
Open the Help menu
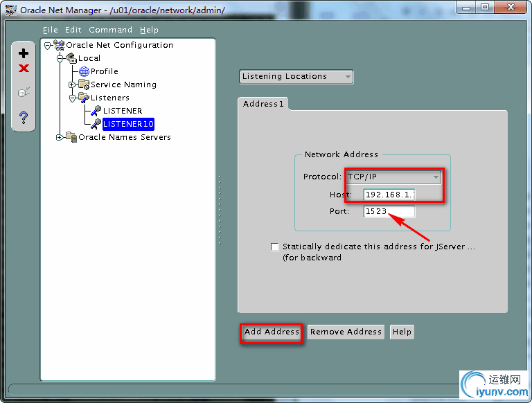pos(150,30)
